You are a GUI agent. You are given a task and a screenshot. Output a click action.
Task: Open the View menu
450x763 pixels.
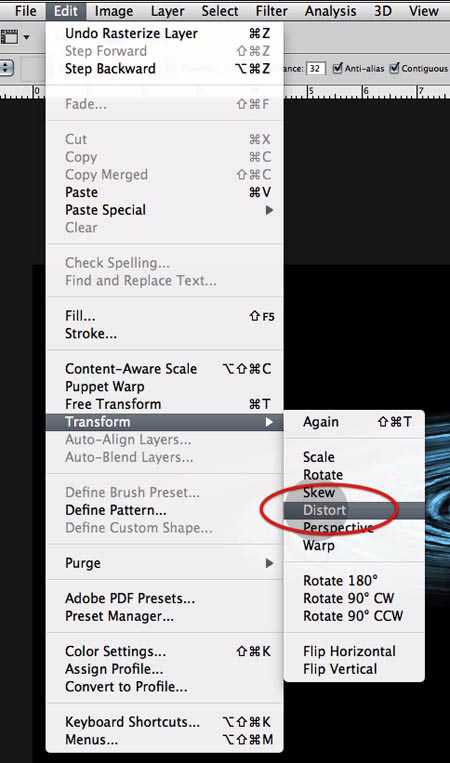[x=423, y=11]
